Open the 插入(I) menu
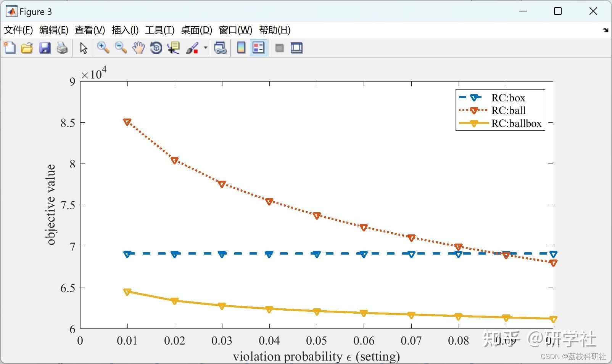 click(125, 30)
